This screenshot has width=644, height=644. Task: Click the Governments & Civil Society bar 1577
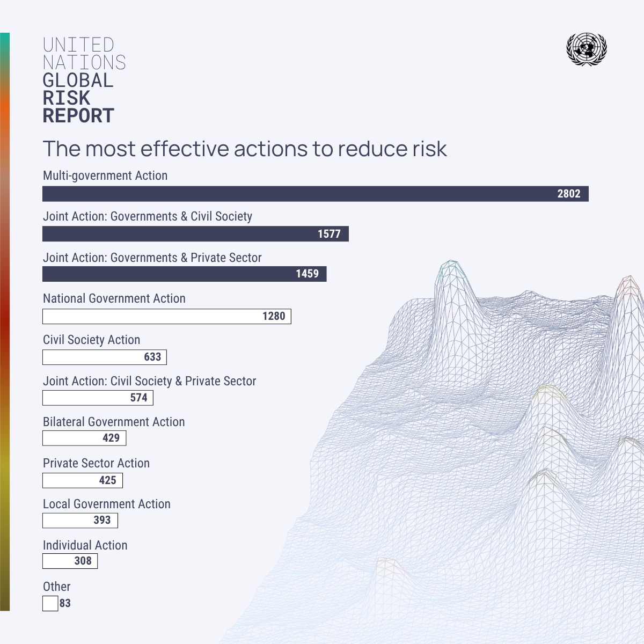click(x=195, y=233)
